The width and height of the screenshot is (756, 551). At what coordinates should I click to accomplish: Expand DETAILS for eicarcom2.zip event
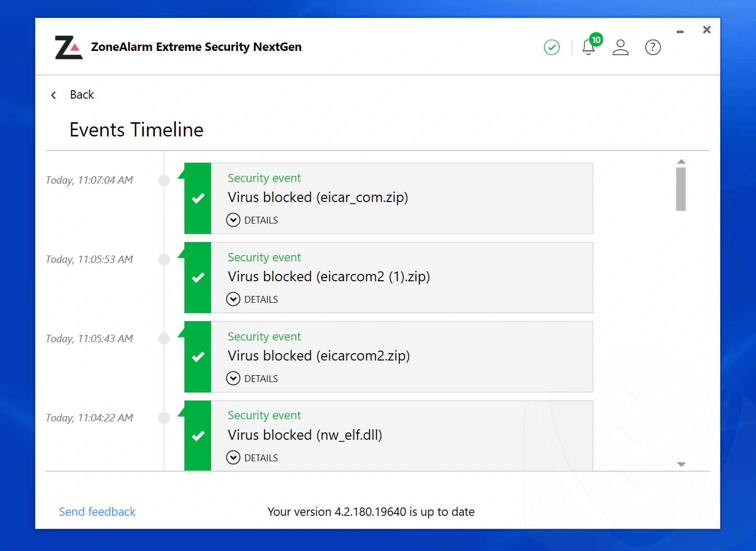coord(252,378)
